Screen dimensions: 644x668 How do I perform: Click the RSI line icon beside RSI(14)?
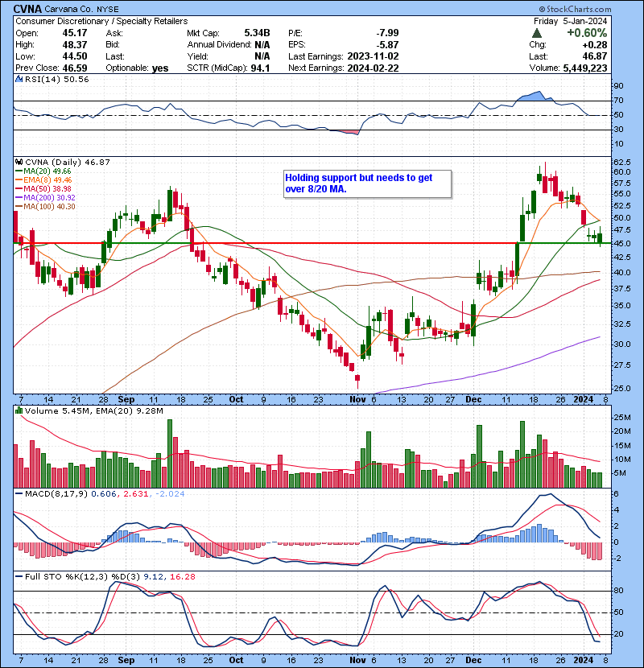pyautogui.click(x=19, y=79)
